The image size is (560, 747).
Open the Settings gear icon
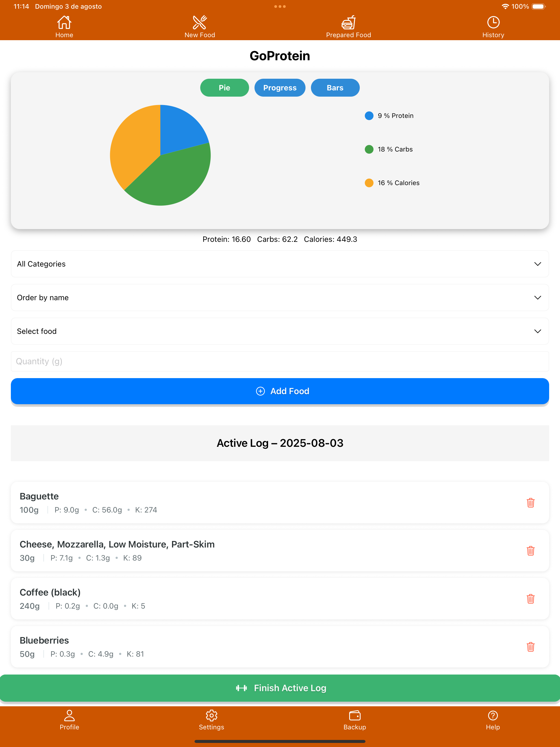211,715
